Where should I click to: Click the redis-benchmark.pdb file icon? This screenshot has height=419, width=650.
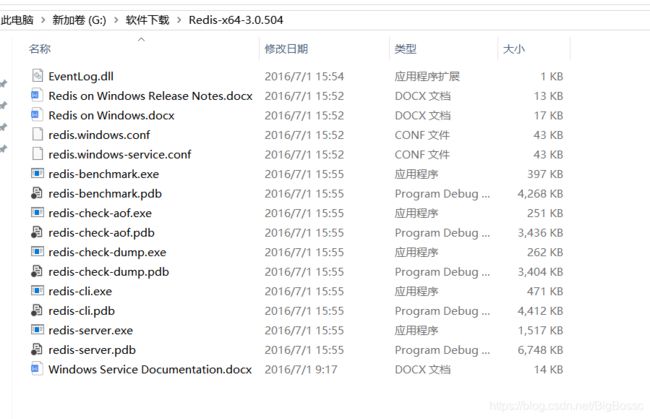click(x=37, y=193)
